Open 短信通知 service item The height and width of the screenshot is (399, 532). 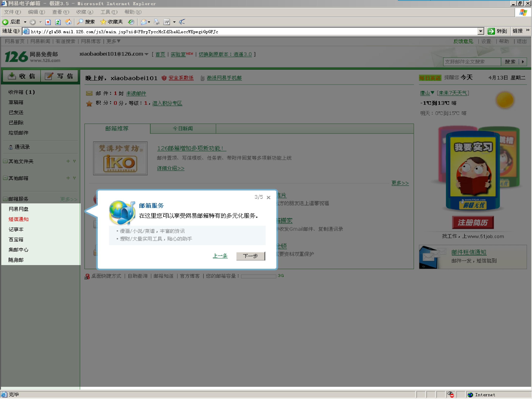(x=18, y=219)
